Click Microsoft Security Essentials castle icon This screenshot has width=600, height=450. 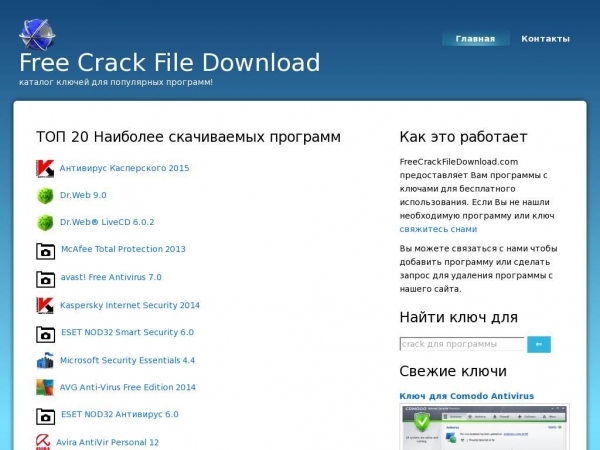(45, 360)
